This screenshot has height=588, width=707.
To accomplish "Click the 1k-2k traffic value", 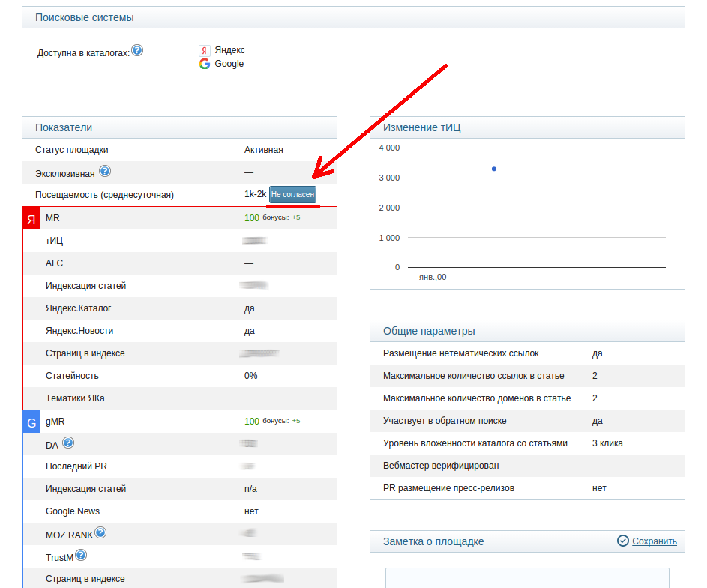I will click(x=255, y=194).
